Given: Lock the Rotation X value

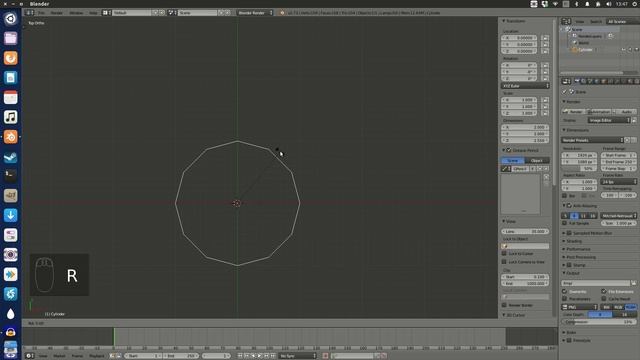Looking at the screenshot, I should point(545,65).
